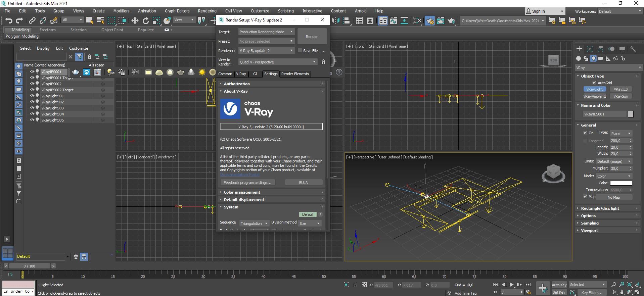Viewport: 644px width, 296px height.
Task: Switch to the Common tab
Action: pos(225,74)
